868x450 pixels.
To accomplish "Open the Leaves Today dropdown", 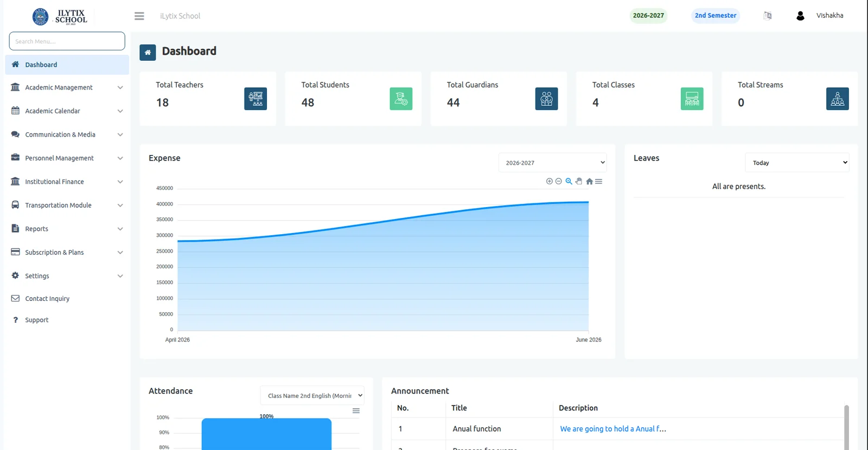I will [x=797, y=163].
